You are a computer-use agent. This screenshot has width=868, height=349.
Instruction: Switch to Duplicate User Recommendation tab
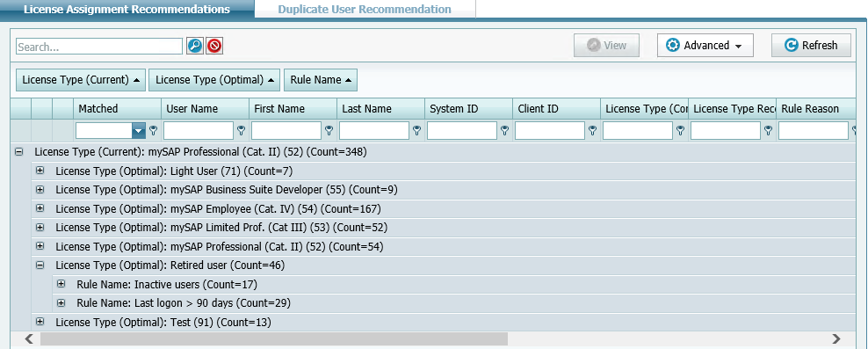(x=365, y=10)
